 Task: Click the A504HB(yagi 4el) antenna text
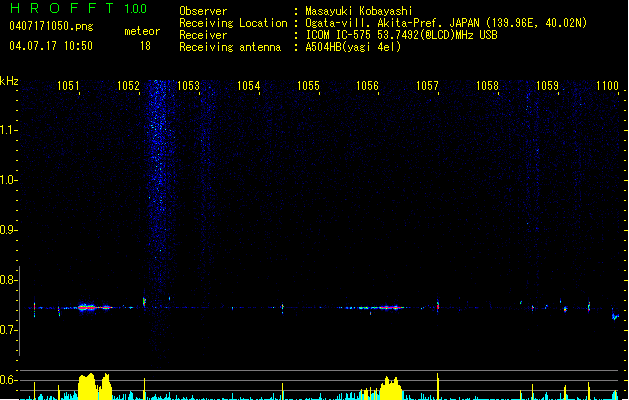(353, 47)
